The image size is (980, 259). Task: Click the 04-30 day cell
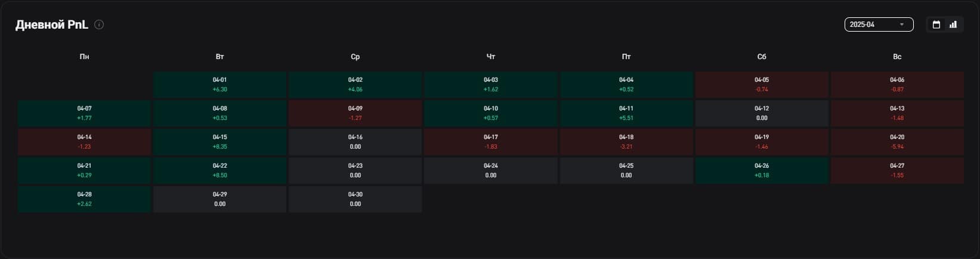pyautogui.click(x=355, y=199)
